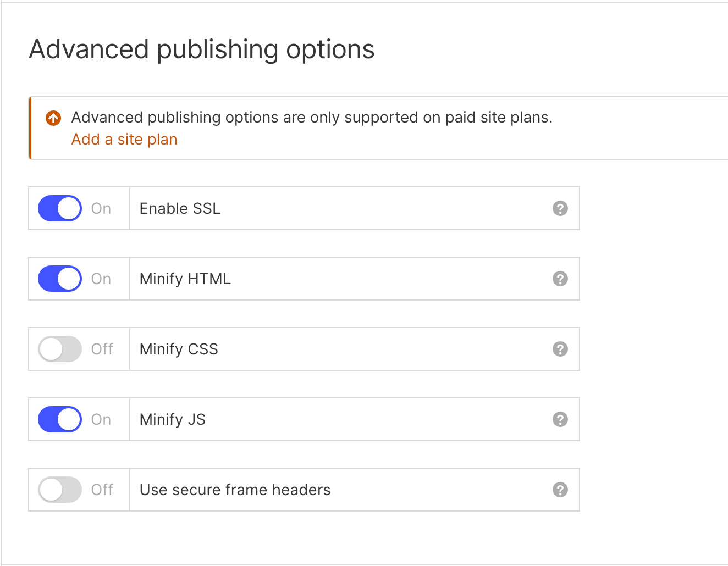This screenshot has height=566, width=728.
Task: Turn on secure frame headers switch
Action: click(x=60, y=490)
